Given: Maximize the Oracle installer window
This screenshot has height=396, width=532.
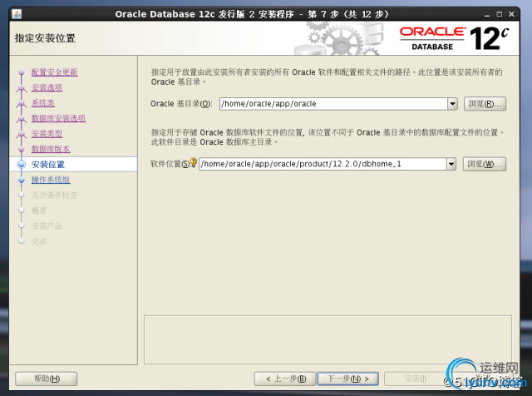Looking at the screenshot, I should click(499, 14).
